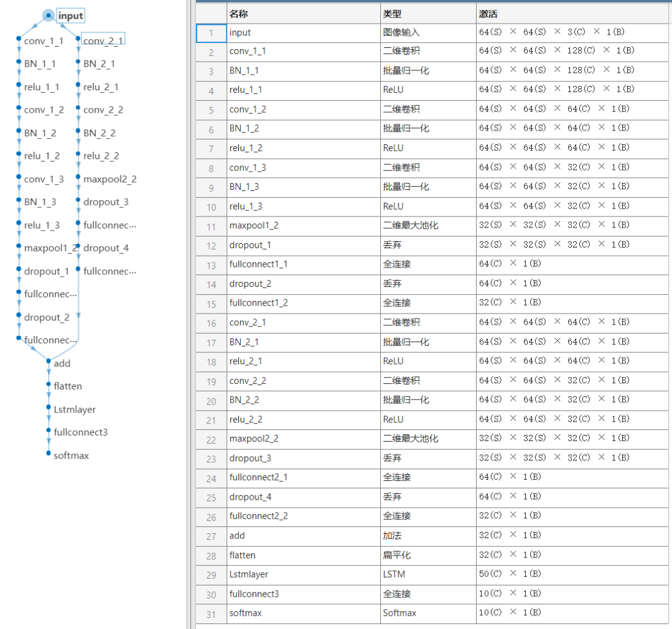672x629 pixels.
Task: Click the 名称 column header
Action: tap(304, 14)
